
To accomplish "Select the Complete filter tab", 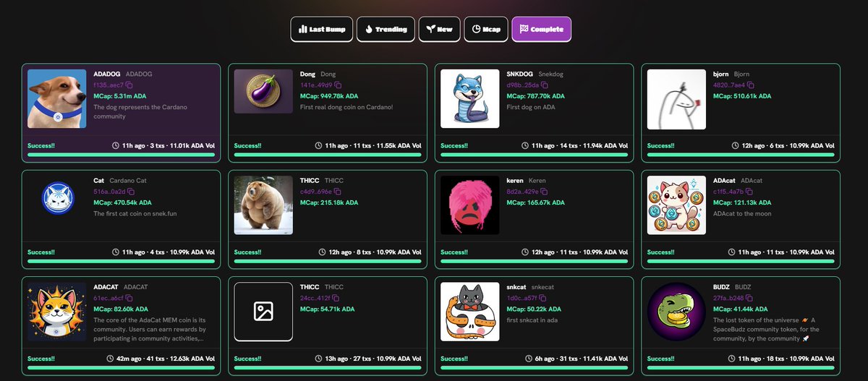I will point(541,30).
